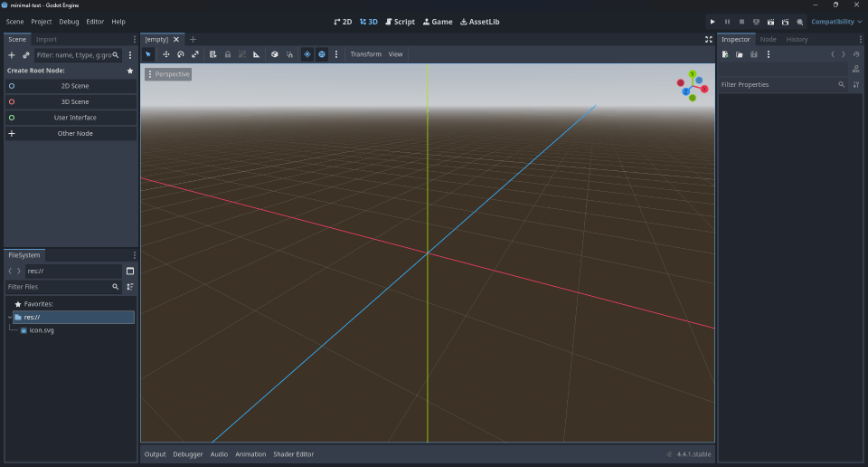Open the Scene menu
Image resolution: width=868 pixels, height=467 pixels.
(x=15, y=22)
